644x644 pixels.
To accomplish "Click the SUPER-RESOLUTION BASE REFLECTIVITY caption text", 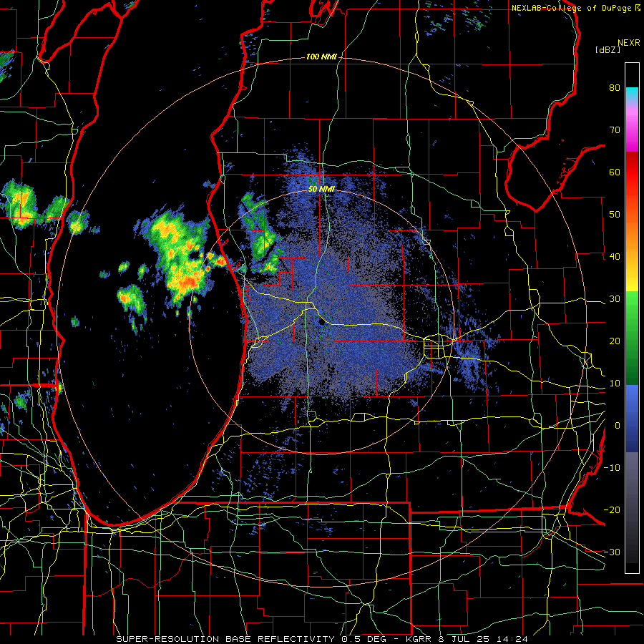I will point(225,639).
